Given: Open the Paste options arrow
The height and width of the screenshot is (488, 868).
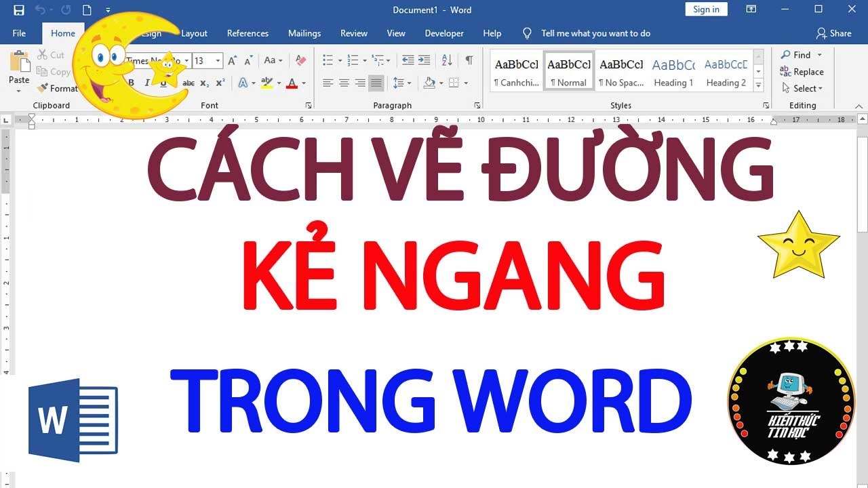Looking at the screenshot, I should [x=19, y=90].
